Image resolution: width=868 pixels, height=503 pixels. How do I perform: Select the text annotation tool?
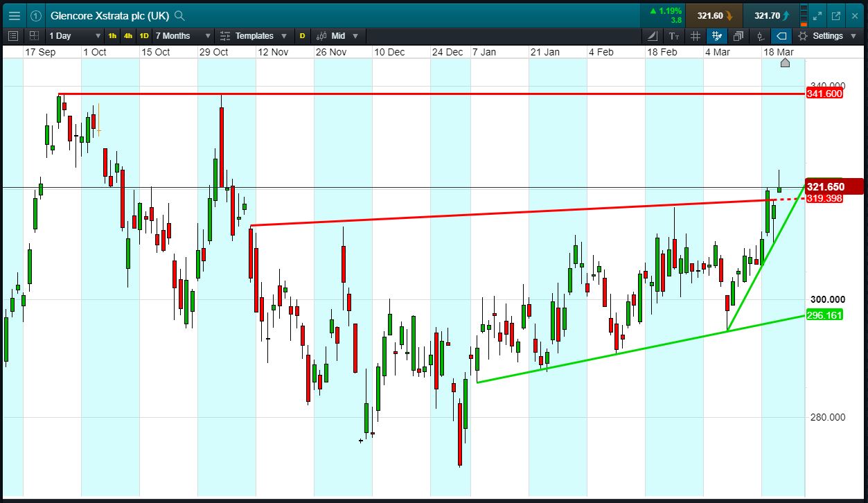coord(675,36)
